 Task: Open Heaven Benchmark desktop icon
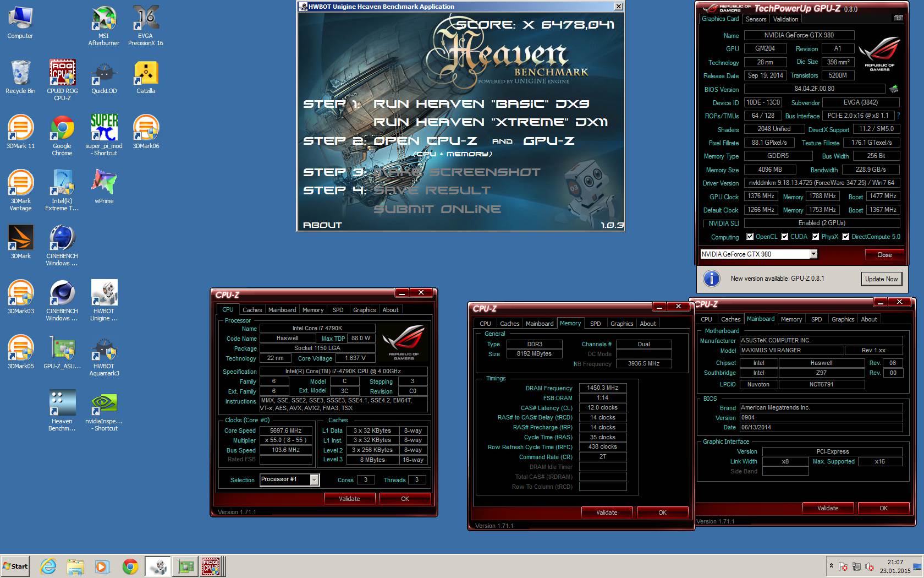[62, 411]
